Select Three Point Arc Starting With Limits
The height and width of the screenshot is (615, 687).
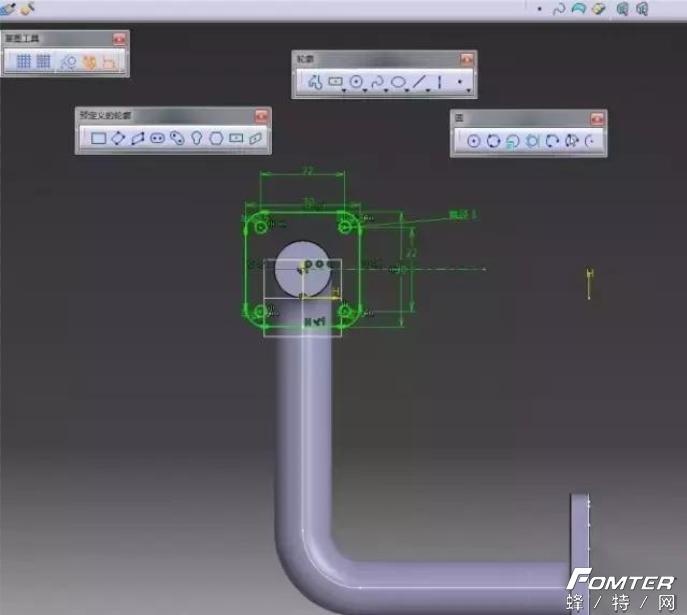click(572, 141)
